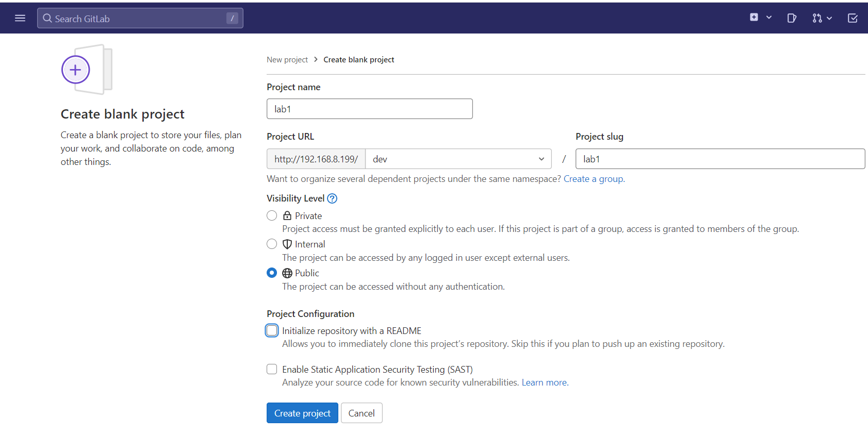
Task: Enable Initialize repository with a README
Action: coord(272,330)
